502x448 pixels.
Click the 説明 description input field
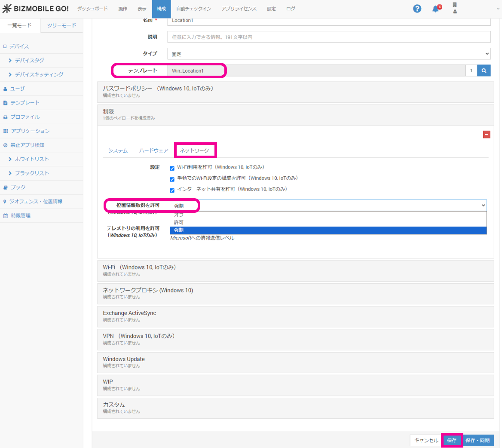[x=329, y=37]
